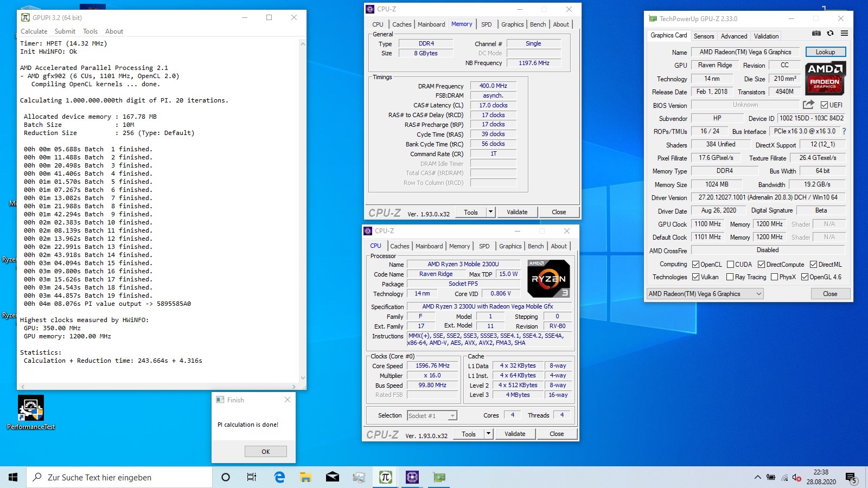Toggle the DirectCompute checkbox
This screenshot has height=488, width=868.
(x=761, y=264)
